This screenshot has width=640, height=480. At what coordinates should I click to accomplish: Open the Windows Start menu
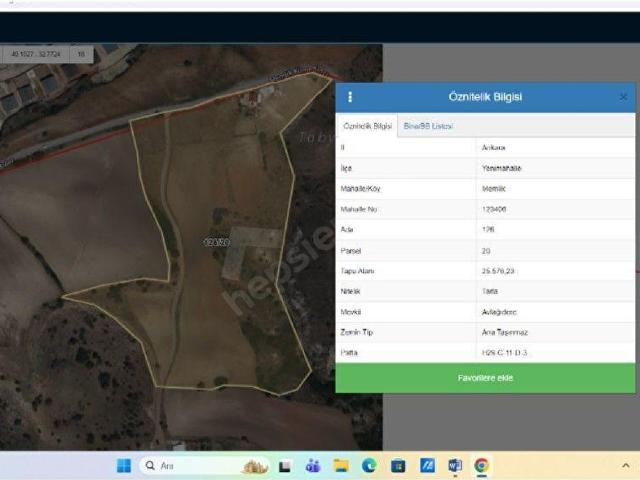pos(124,466)
